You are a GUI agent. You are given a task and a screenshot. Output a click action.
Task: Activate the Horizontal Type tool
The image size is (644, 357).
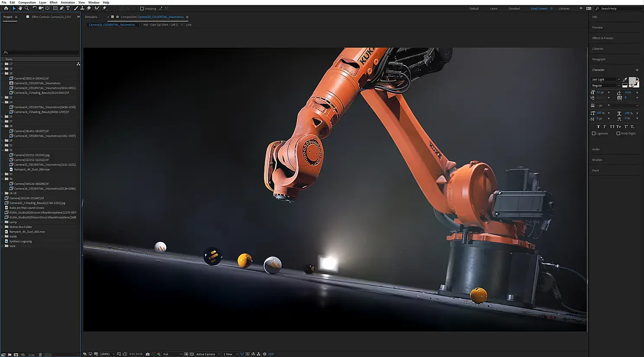(x=68, y=8)
